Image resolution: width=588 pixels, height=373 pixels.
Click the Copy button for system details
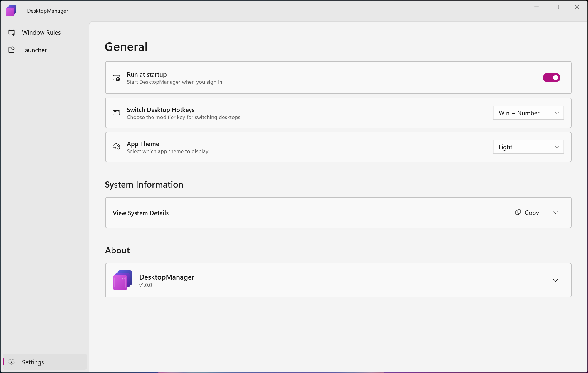(527, 212)
